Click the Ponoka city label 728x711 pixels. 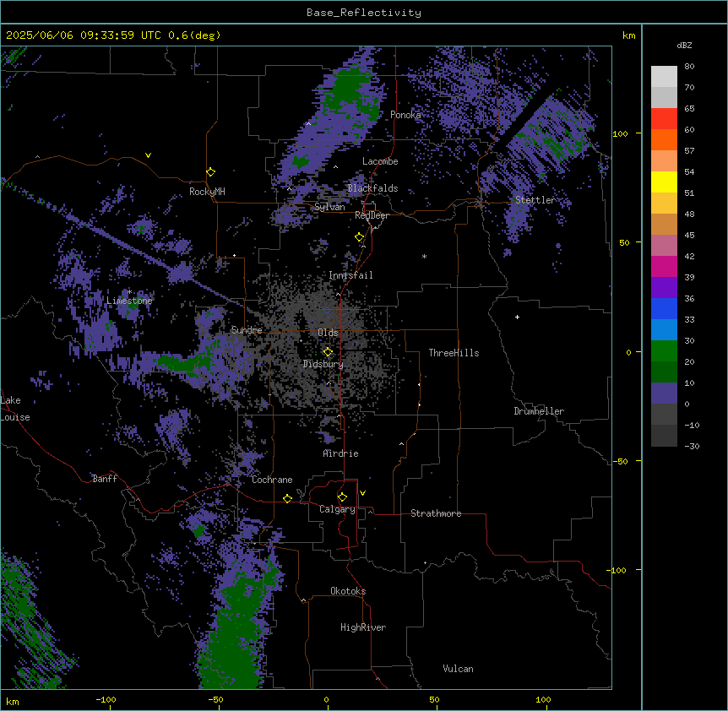[405, 115]
